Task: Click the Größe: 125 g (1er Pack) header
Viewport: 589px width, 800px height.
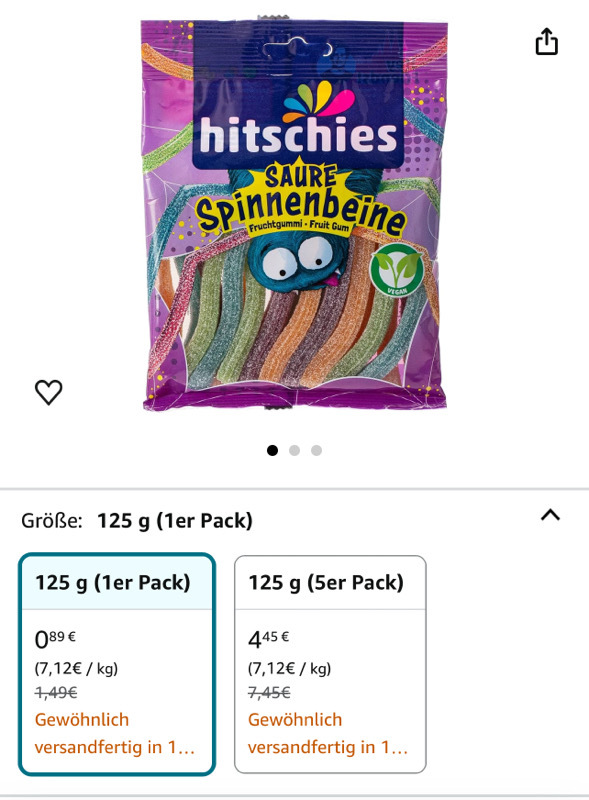Action: pos(137,521)
